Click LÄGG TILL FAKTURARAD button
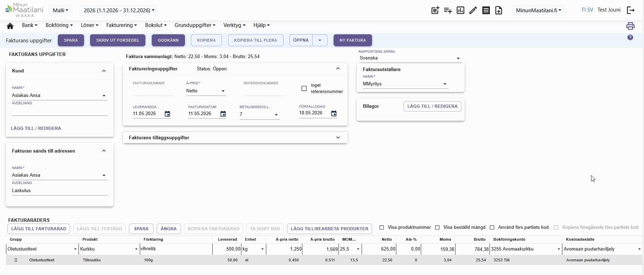 [39, 229]
